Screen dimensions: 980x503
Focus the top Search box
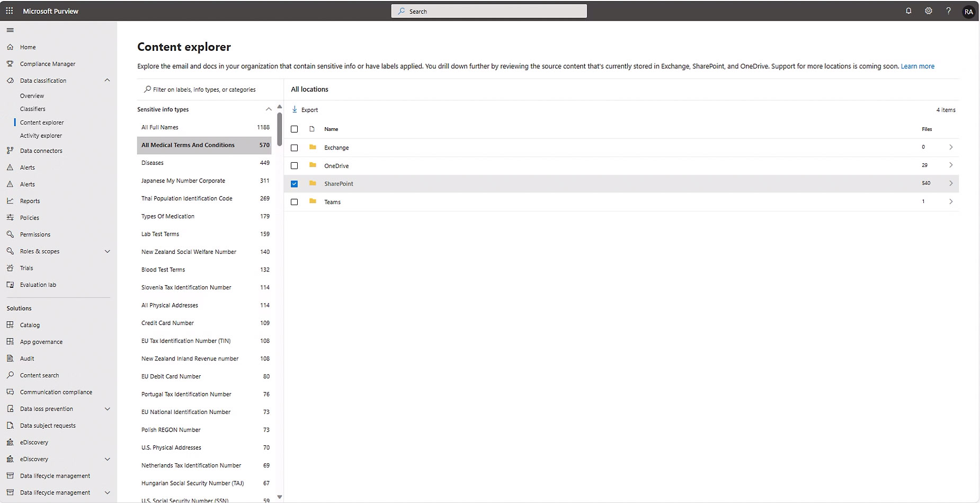489,11
